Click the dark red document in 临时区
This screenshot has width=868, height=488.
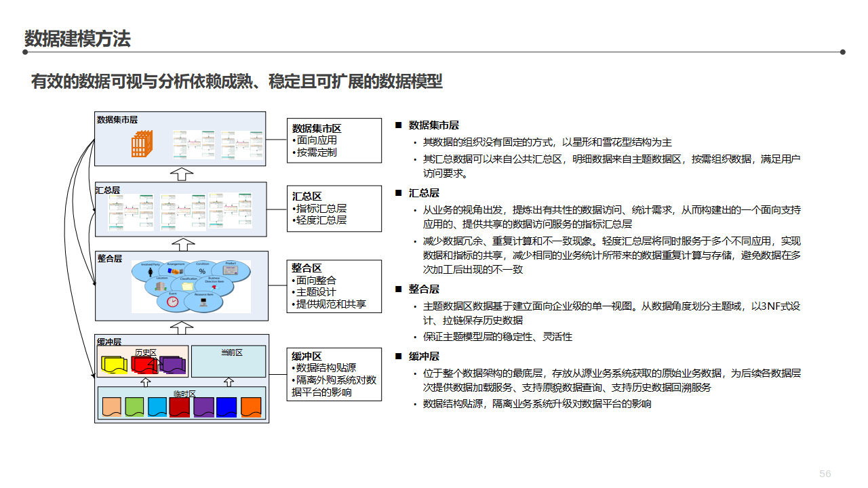(x=180, y=407)
